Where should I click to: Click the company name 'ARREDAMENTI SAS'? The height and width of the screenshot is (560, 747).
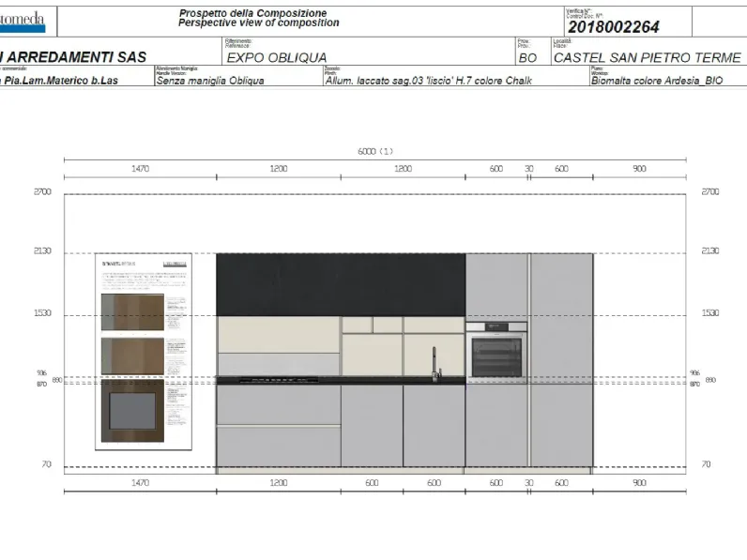coord(76,57)
